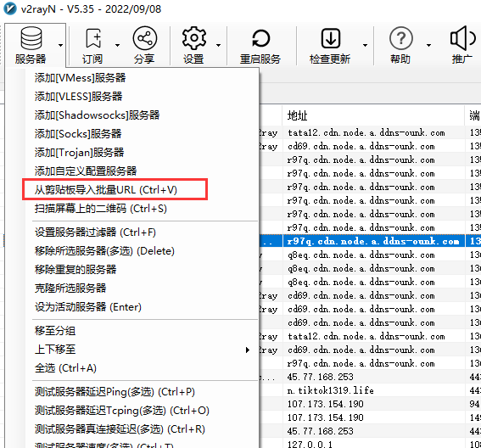The width and height of the screenshot is (481, 448).
Task: Click the 分享 share icon
Action: click(x=145, y=38)
